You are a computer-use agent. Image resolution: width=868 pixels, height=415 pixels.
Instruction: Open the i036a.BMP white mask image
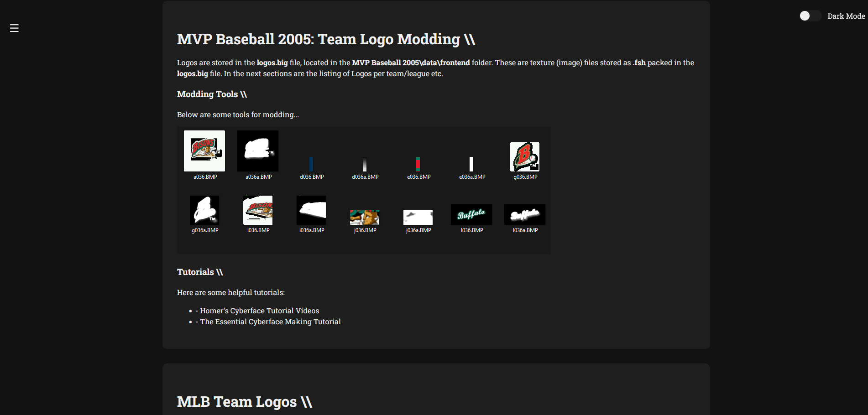[x=311, y=210]
